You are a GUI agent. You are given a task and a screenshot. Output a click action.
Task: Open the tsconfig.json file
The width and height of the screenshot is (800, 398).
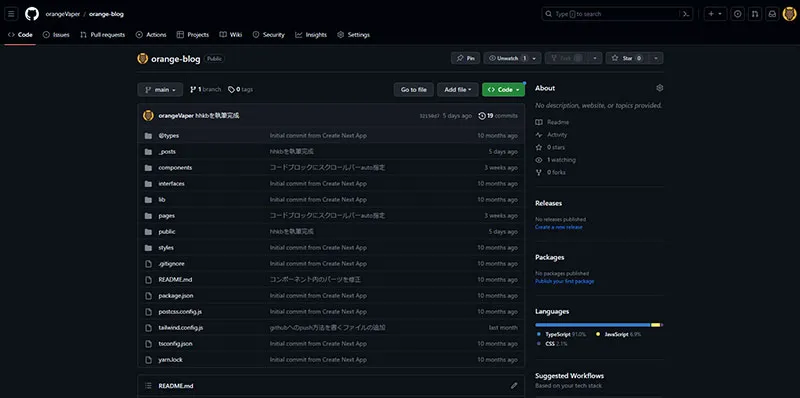coord(175,344)
